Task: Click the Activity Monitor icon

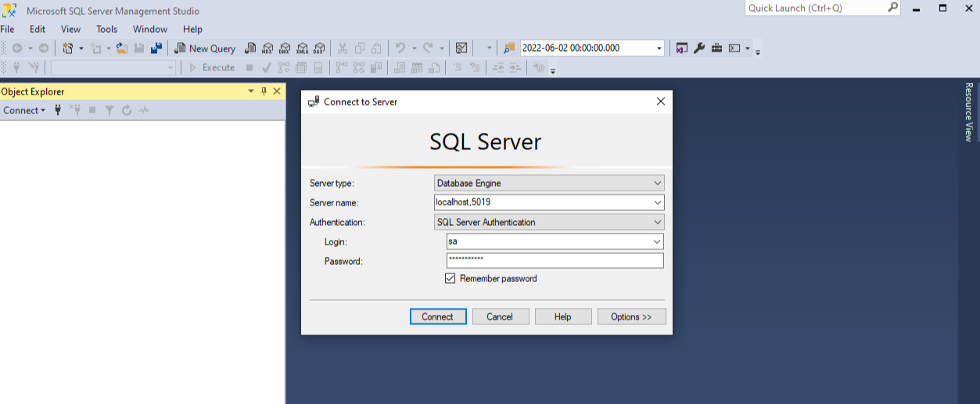Action: [461, 48]
